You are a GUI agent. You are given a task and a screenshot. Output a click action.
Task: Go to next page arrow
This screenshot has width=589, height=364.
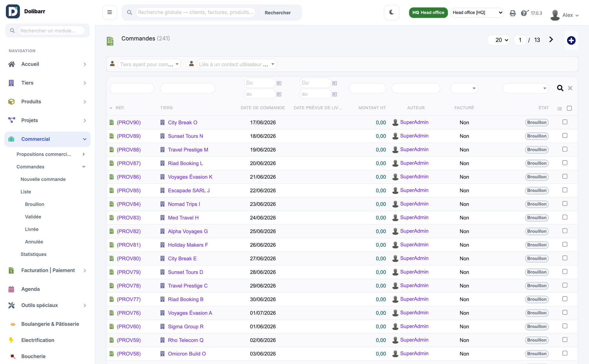tap(551, 40)
